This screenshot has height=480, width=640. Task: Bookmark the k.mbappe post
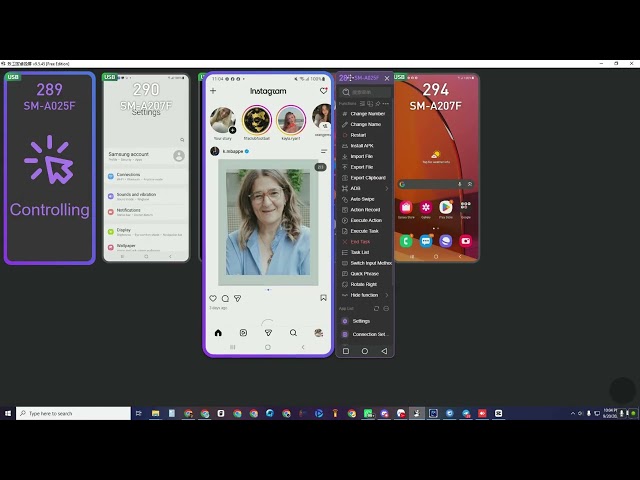click(323, 298)
